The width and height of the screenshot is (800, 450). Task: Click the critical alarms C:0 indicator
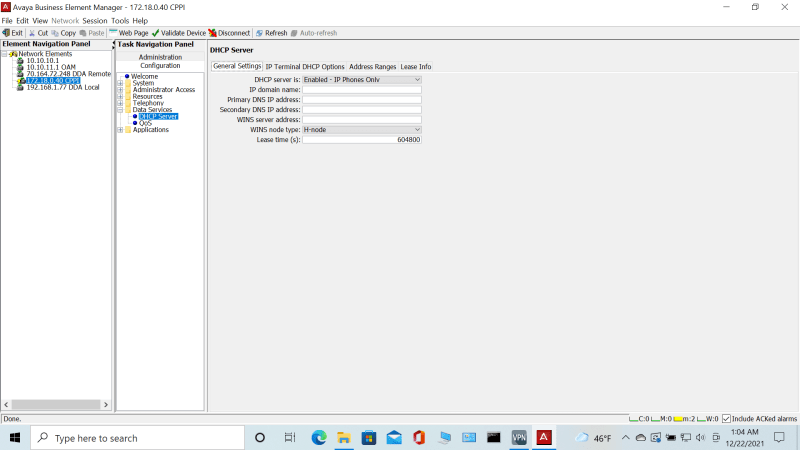pyautogui.click(x=639, y=419)
